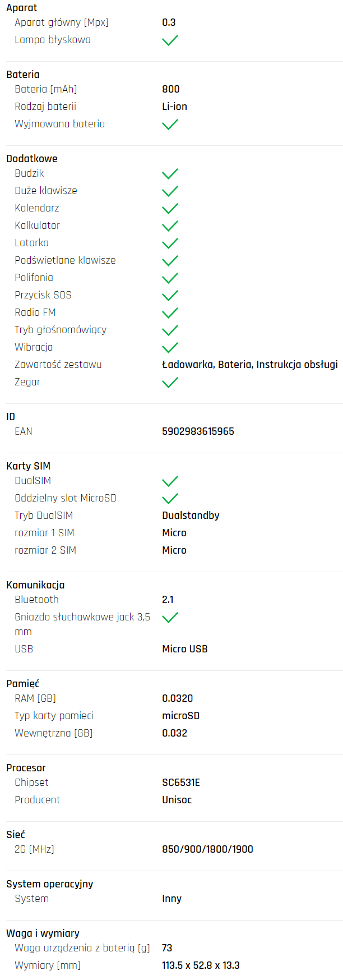This screenshot has height=980, width=343.
Task: Click the DualSIM green checkmark
Action: [x=170, y=481]
